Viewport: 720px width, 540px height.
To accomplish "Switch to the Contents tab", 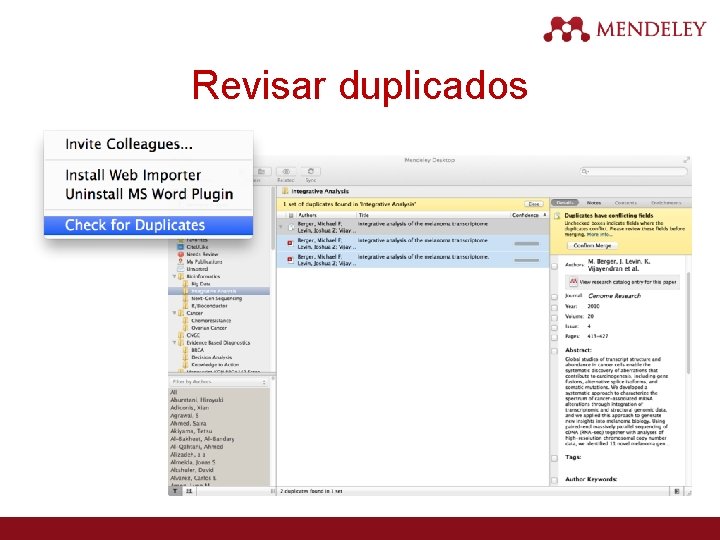I will pos(625,202).
